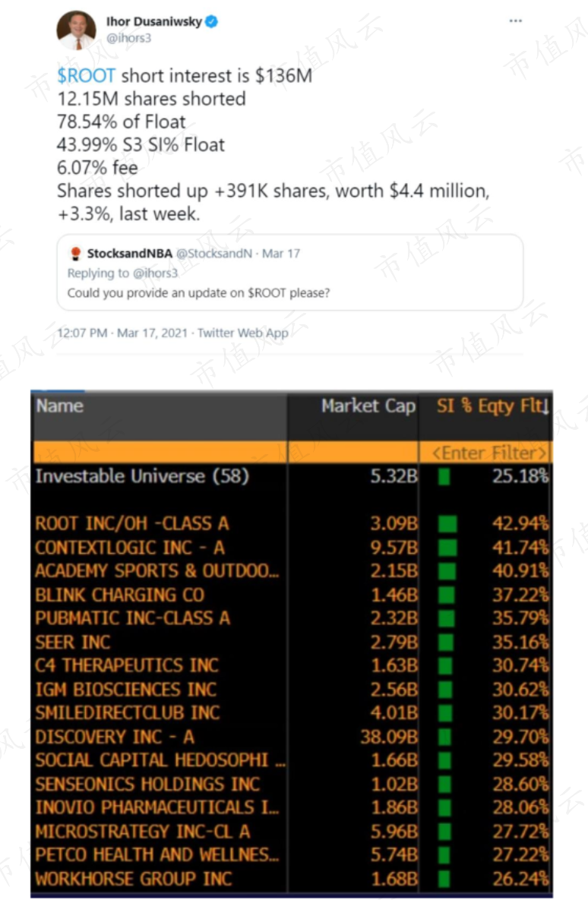Click the green bar for ROOT INC row
The image size is (588, 900).
[447, 523]
